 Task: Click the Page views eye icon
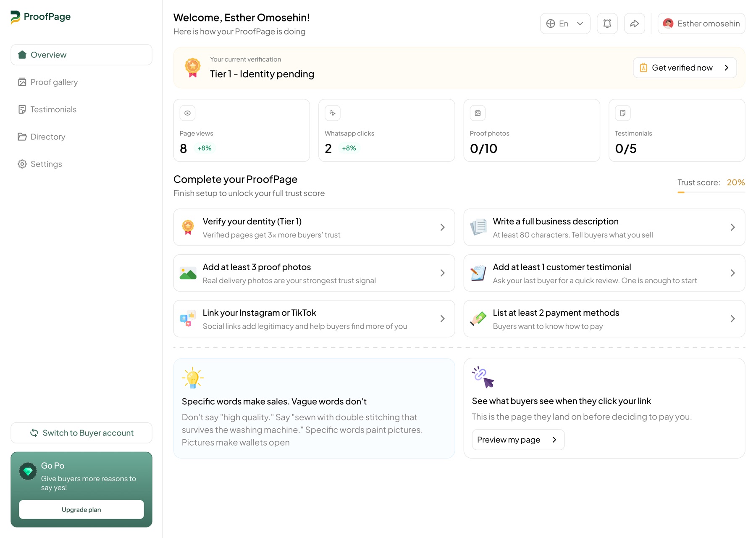(x=188, y=113)
